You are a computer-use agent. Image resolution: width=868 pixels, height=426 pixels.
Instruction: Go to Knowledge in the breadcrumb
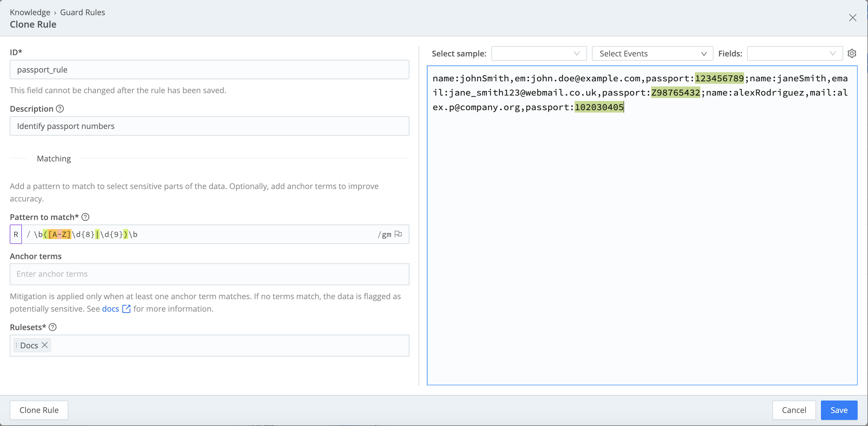(x=30, y=12)
